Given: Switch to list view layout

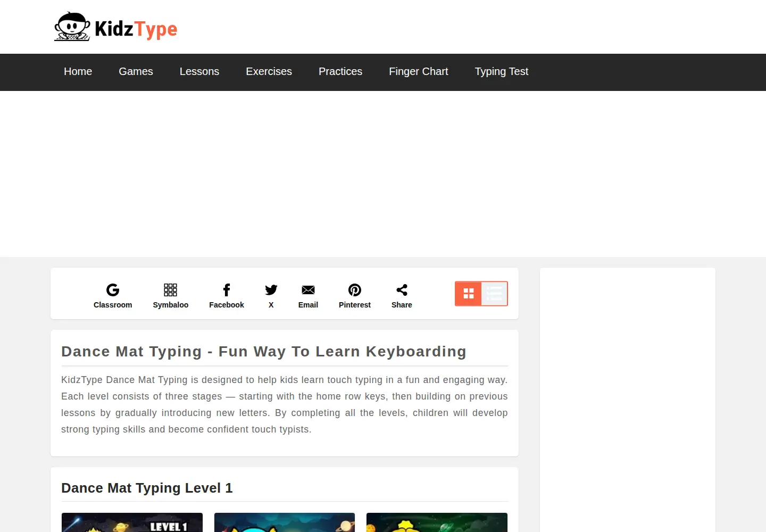Looking at the screenshot, I should [495, 294].
